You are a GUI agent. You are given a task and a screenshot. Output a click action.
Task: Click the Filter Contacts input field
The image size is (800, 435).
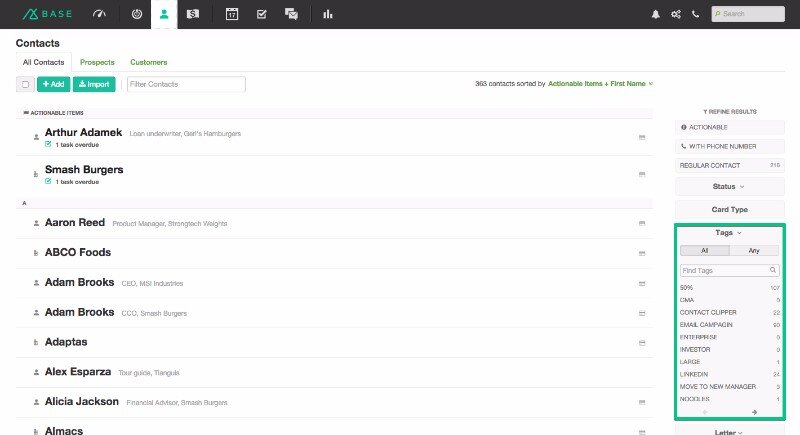[185, 85]
